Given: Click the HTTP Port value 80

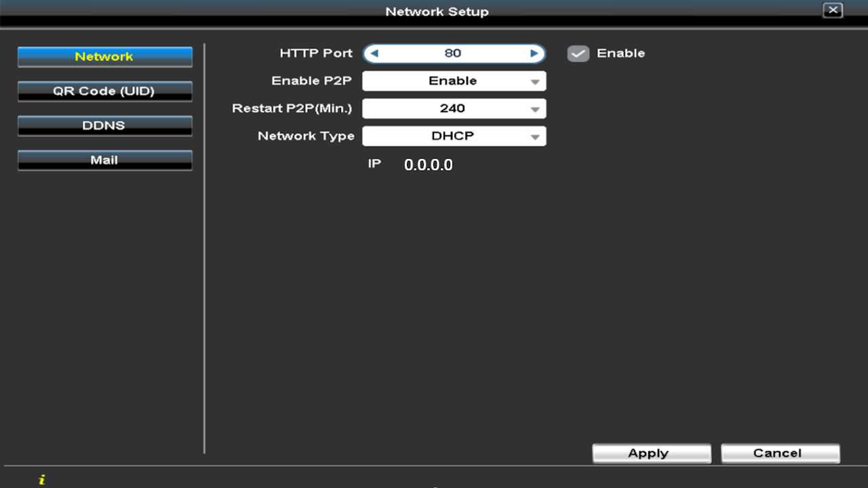Looking at the screenshot, I should [453, 54].
